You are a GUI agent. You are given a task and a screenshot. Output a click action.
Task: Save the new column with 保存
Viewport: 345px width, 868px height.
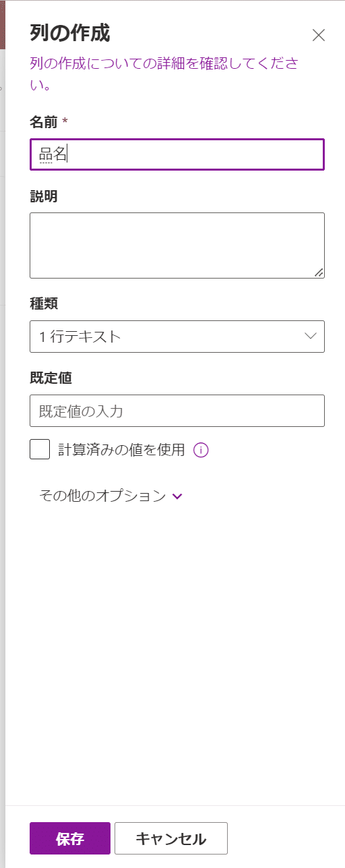pos(70,838)
